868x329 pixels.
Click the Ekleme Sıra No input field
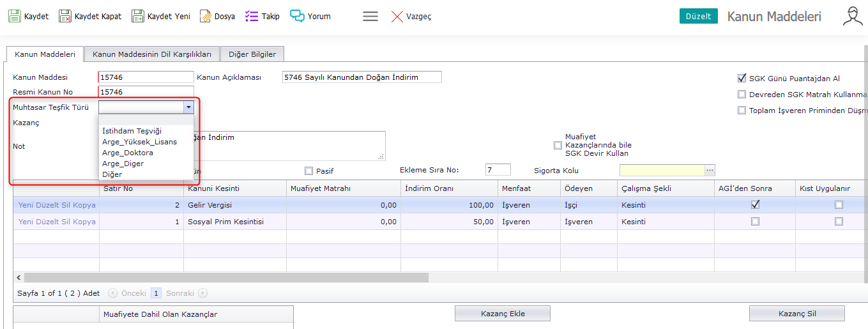pyautogui.click(x=498, y=170)
